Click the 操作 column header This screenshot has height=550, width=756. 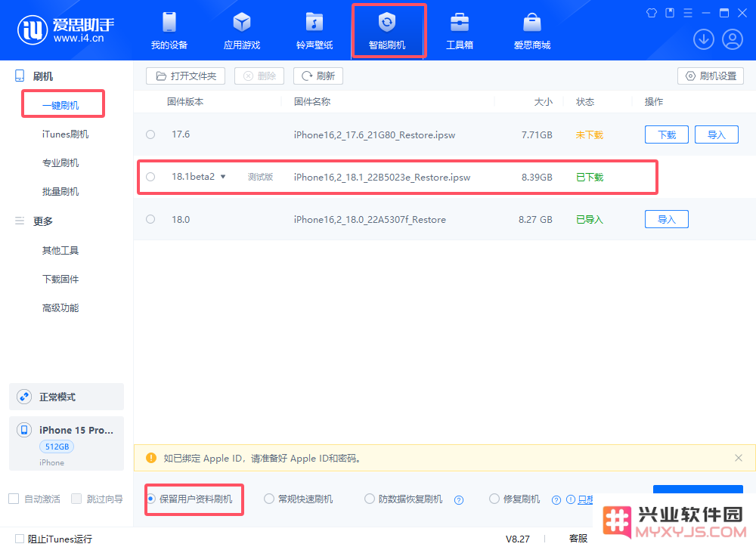[654, 102]
